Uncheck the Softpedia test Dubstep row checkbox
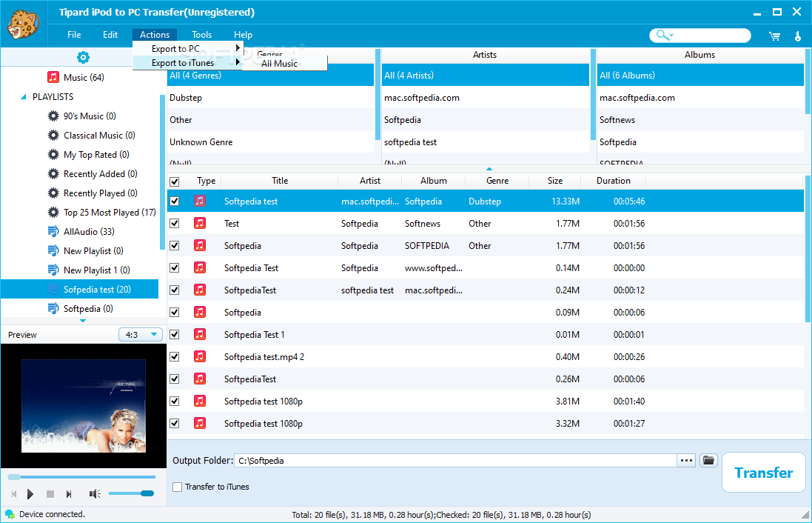Viewport: 812px width, 523px height. [175, 201]
